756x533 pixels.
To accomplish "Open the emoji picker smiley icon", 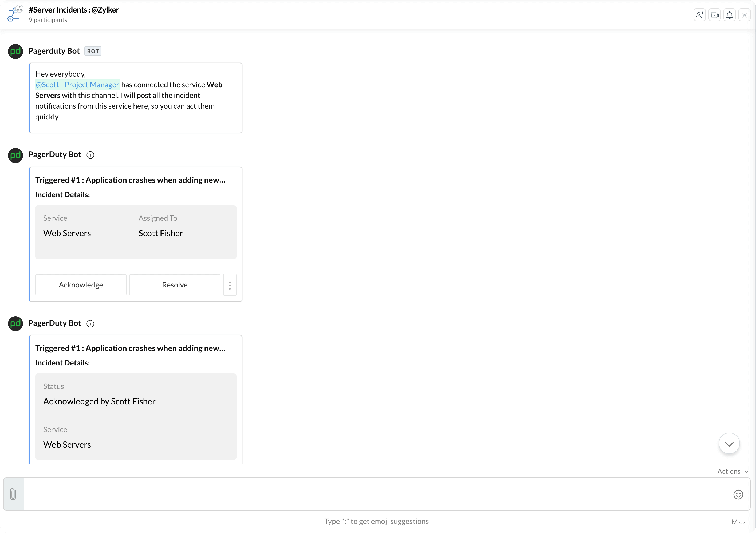I will pos(738,495).
